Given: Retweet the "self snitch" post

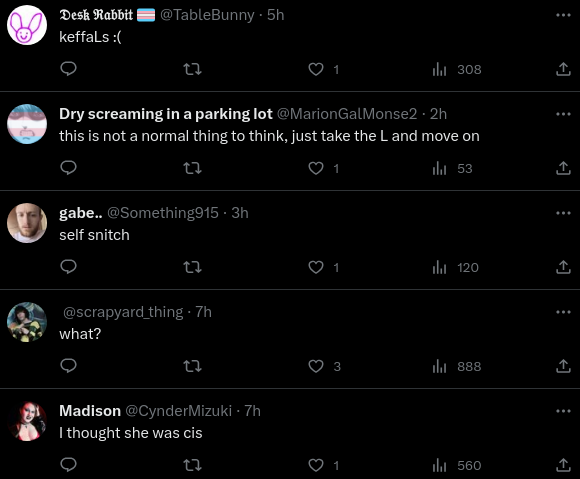Looking at the screenshot, I should tap(193, 267).
